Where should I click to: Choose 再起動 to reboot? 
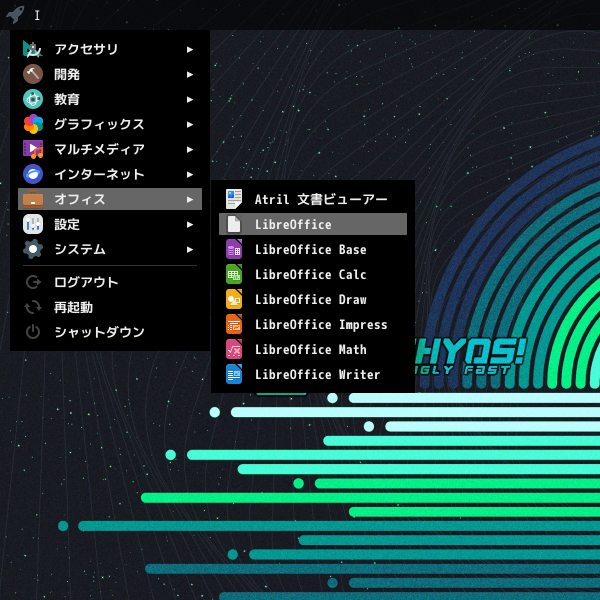point(110,307)
